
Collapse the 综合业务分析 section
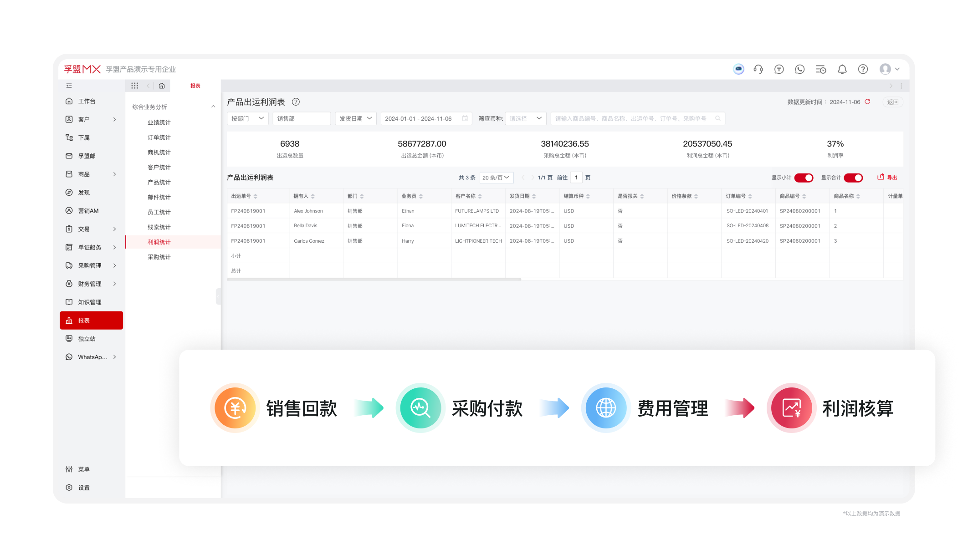pyautogui.click(x=213, y=107)
